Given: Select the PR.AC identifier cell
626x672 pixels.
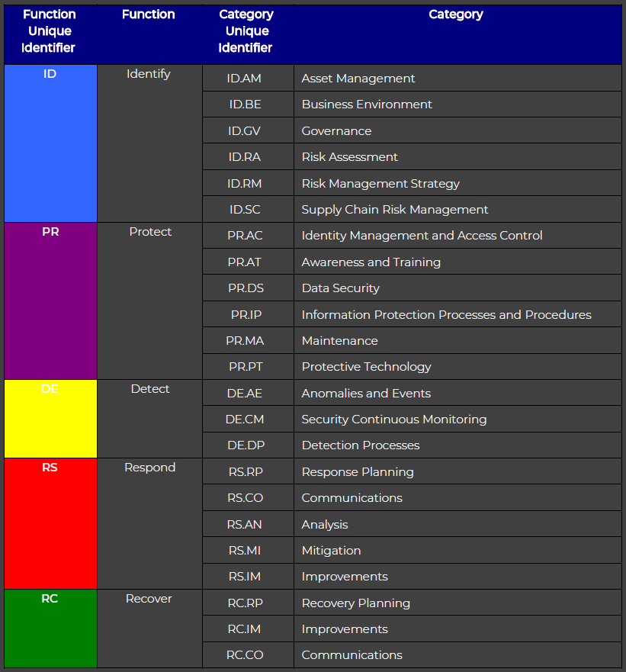Looking at the screenshot, I should pos(248,235).
